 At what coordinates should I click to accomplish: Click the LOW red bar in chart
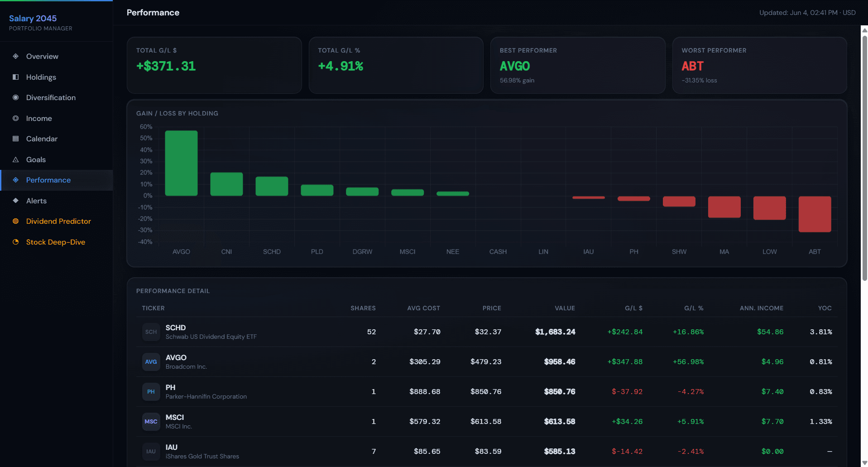770,208
